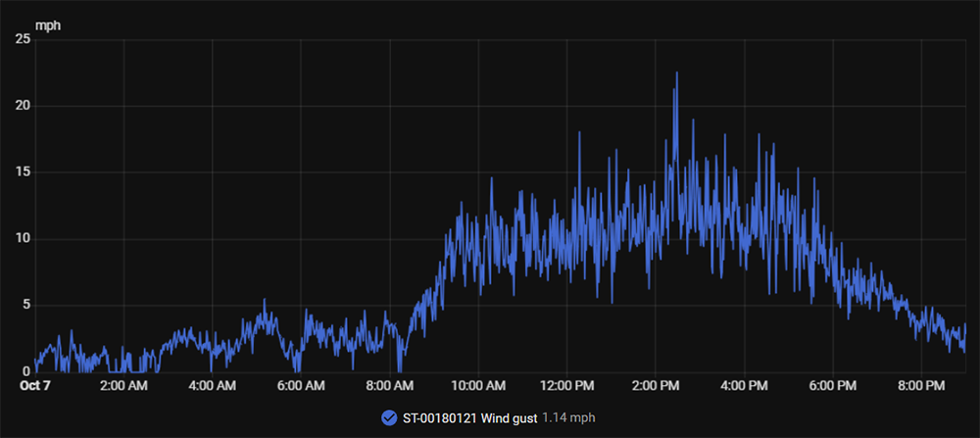Image resolution: width=980 pixels, height=438 pixels.
Task: Click the mph unit label above the y-axis
Action: [48, 26]
